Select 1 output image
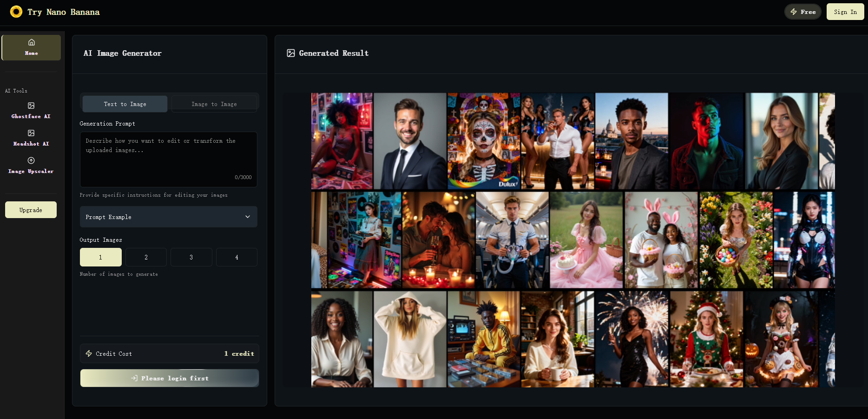 [x=100, y=257]
